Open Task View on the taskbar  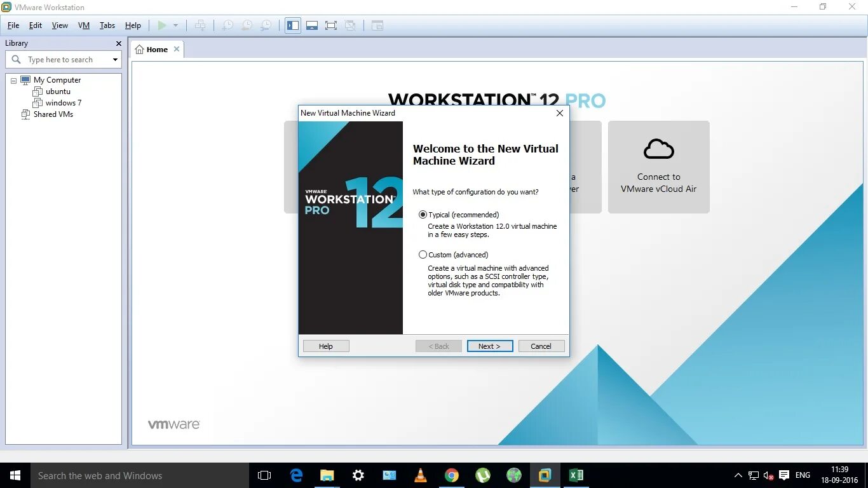(x=264, y=475)
